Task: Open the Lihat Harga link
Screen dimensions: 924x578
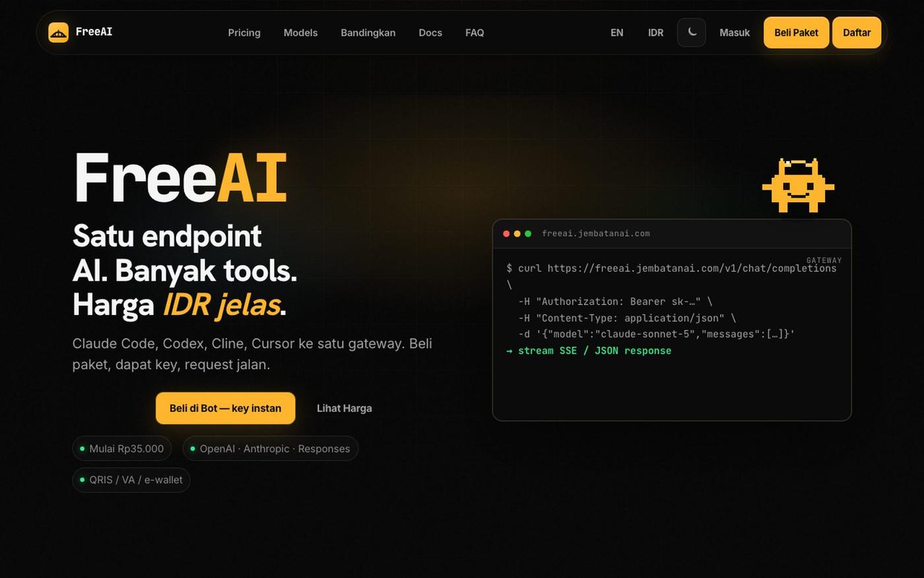Action: [344, 408]
